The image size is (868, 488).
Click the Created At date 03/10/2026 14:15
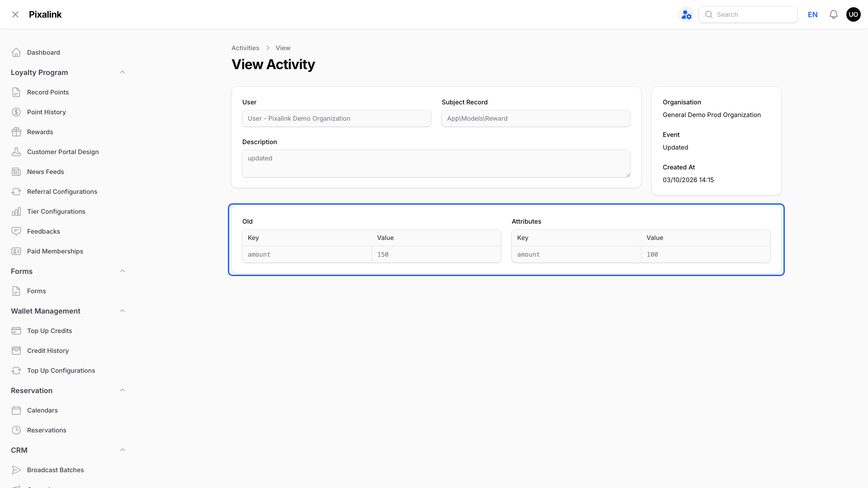[x=688, y=180]
